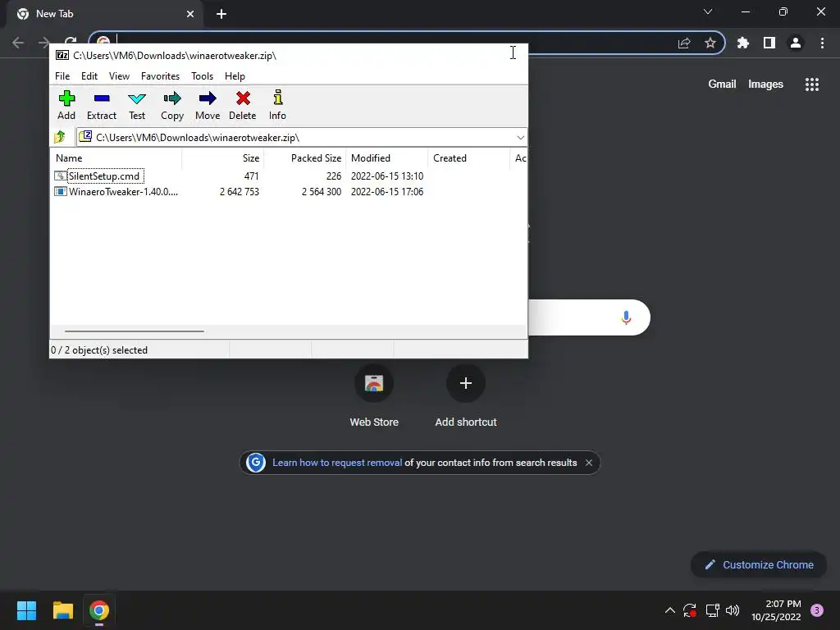Click the Windows Update tray icon
Image resolution: width=840 pixels, height=630 pixels.
point(689,610)
